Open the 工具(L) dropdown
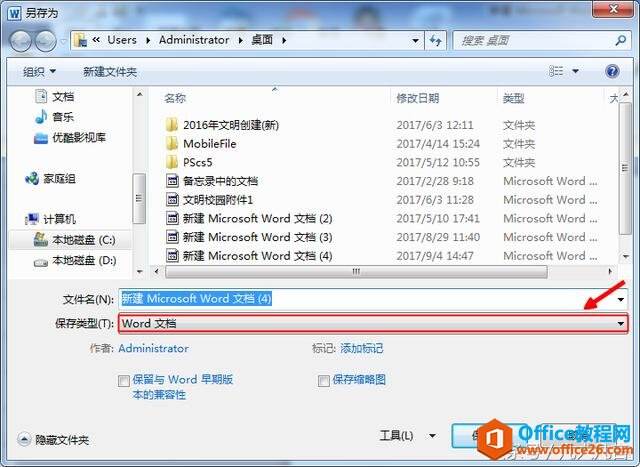The width and height of the screenshot is (640, 467). tap(407, 436)
